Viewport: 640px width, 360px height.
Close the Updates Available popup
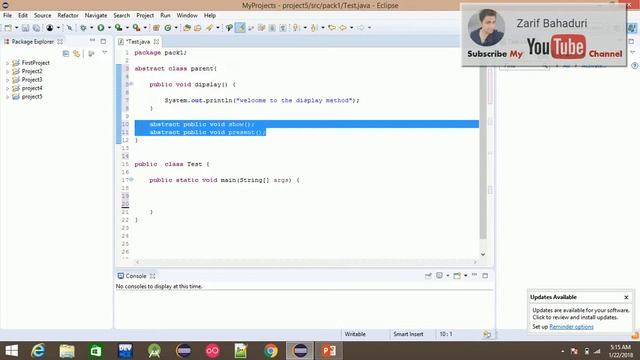click(x=626, y=298)
